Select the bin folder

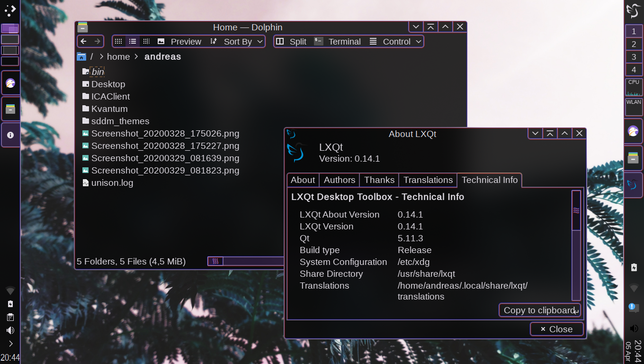click(x=97, y=72)
